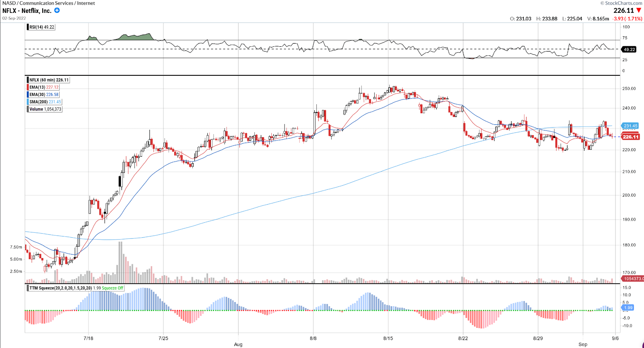This screenshot has height=348, width=644.
Task: Select the NFLX (60 min) legend label
Action: pos(49,80)
